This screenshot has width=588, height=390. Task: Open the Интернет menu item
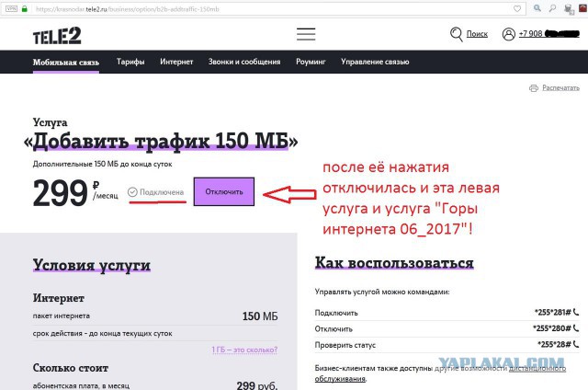coord(176,62)
